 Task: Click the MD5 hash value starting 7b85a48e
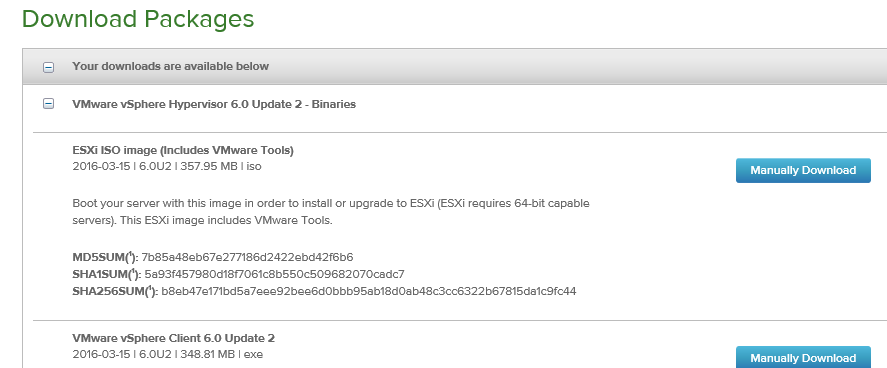tap(247, 257)
